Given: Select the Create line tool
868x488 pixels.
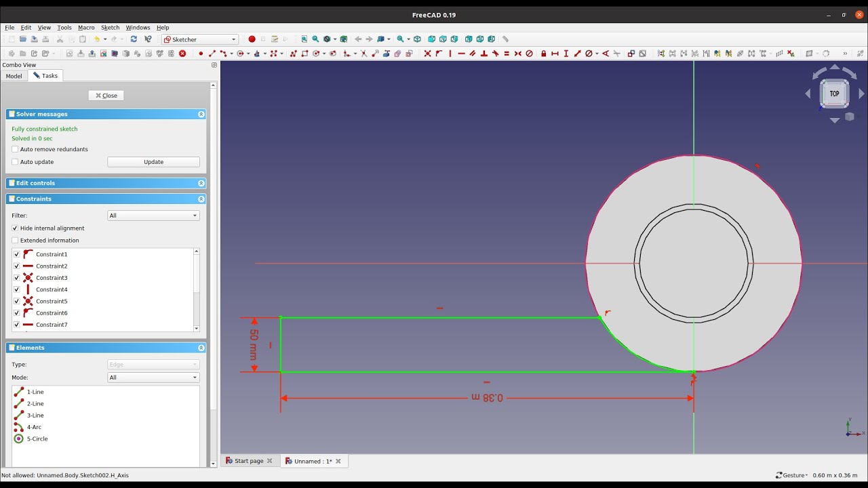Looking at the screenshot, I should [212, 54].
